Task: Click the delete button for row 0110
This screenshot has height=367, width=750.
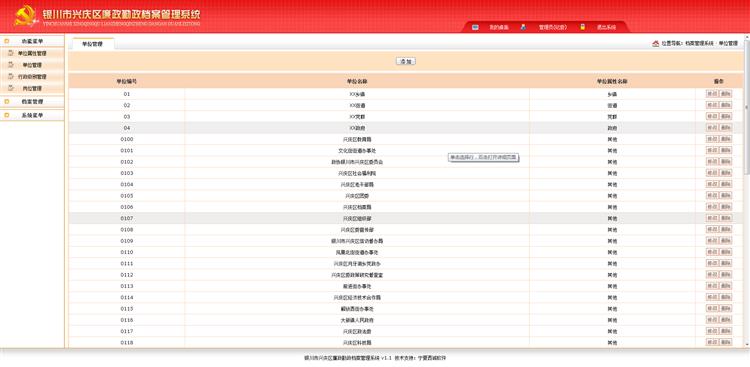Action: pyautogui.click(x=726, y=252)
